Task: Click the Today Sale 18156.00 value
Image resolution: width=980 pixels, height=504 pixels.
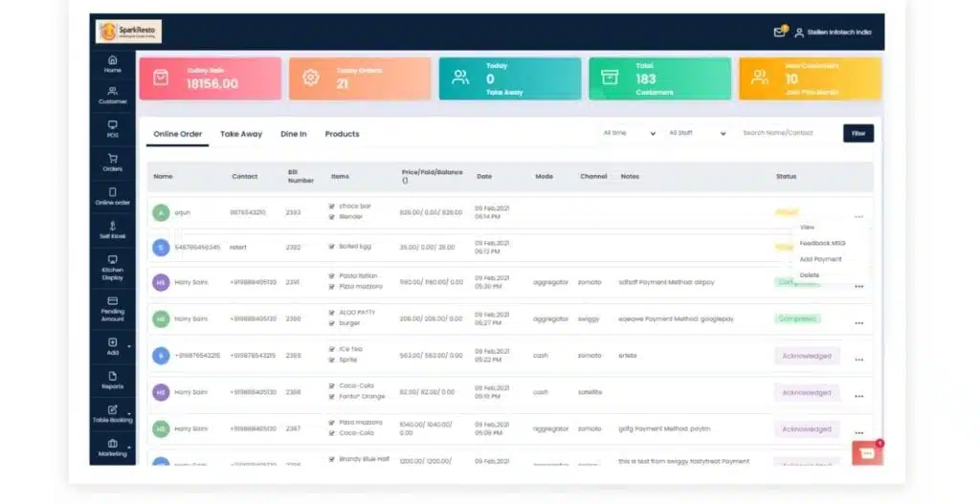Action: tap(212, 84)
